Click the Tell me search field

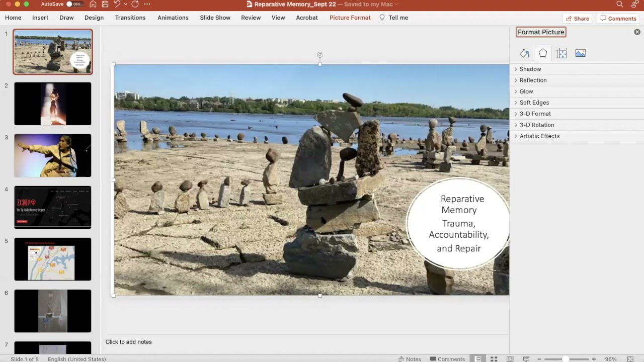[398, 18]
